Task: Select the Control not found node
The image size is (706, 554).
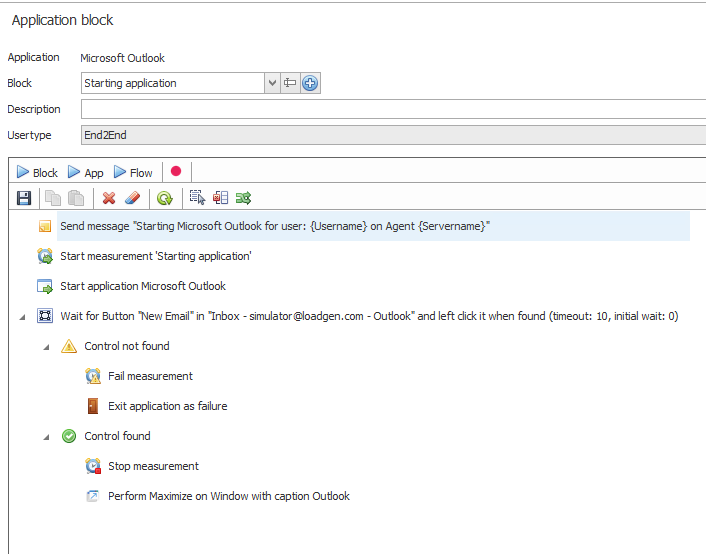Action: [127, 346]
